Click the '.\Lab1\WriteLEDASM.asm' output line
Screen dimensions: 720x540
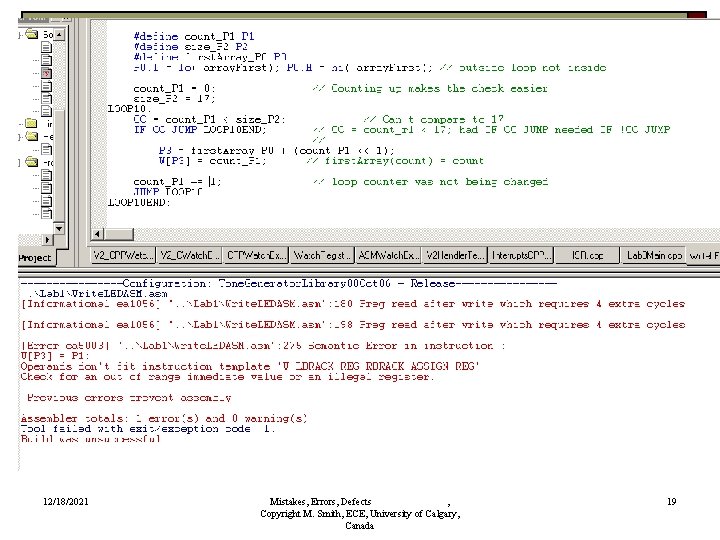[x=97, y=294]
